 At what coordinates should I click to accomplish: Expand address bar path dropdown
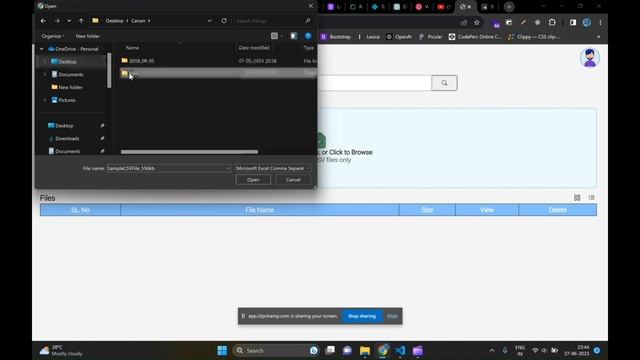[x=209, y=20]
